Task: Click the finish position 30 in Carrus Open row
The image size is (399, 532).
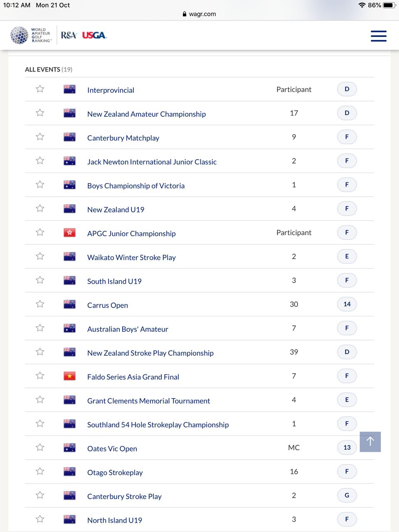Action: tap(294, 304)
